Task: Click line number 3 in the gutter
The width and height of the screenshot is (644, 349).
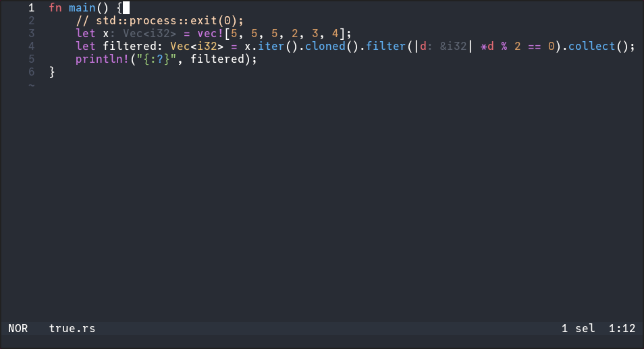Action: point(31,34)
